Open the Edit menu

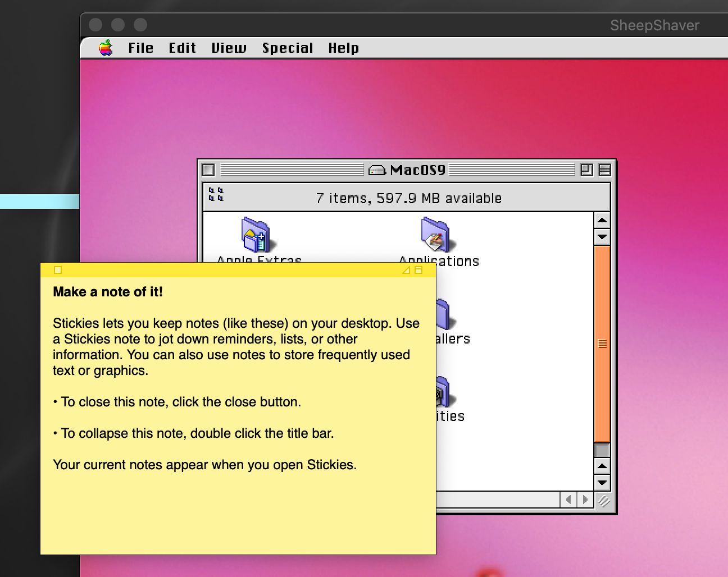[181, 48]
